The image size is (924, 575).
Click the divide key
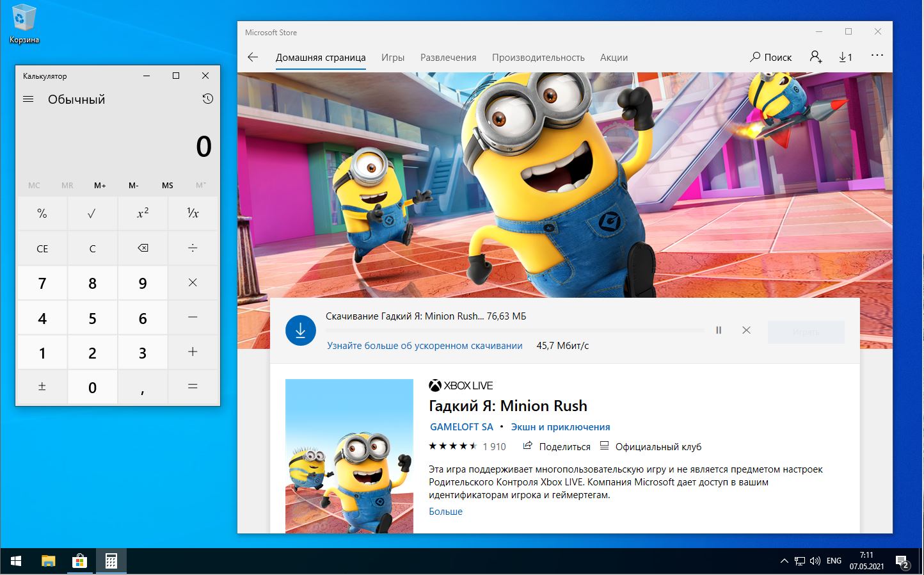(x=193, y=248)
